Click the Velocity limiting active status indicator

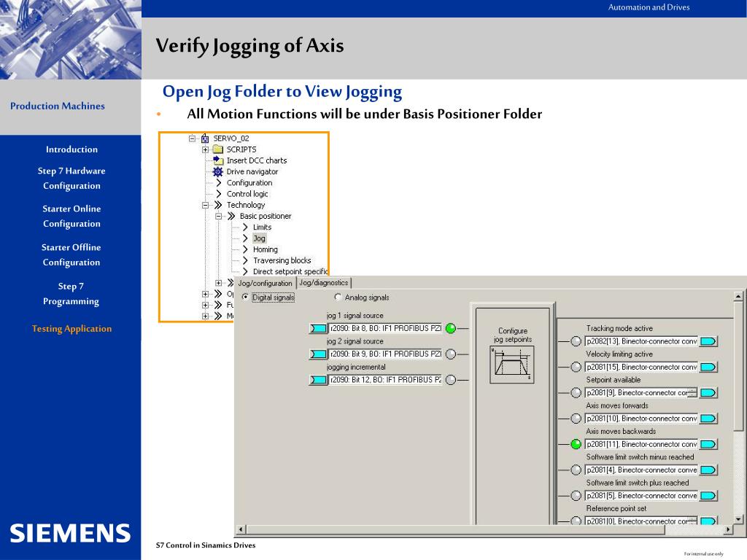(576, 367)
